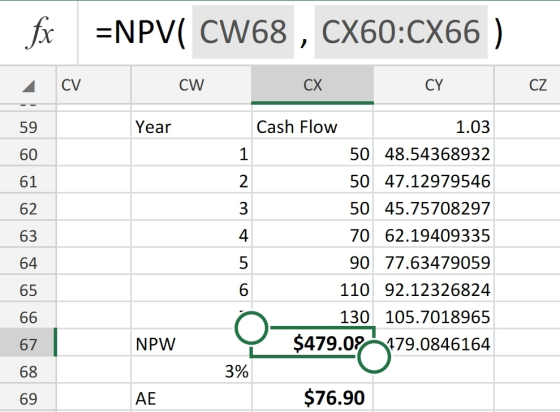Image resolution: width=560 pixels, height=412 pixels.
Task: Click the top-left selection handle circle
Action: coord(251,328)
